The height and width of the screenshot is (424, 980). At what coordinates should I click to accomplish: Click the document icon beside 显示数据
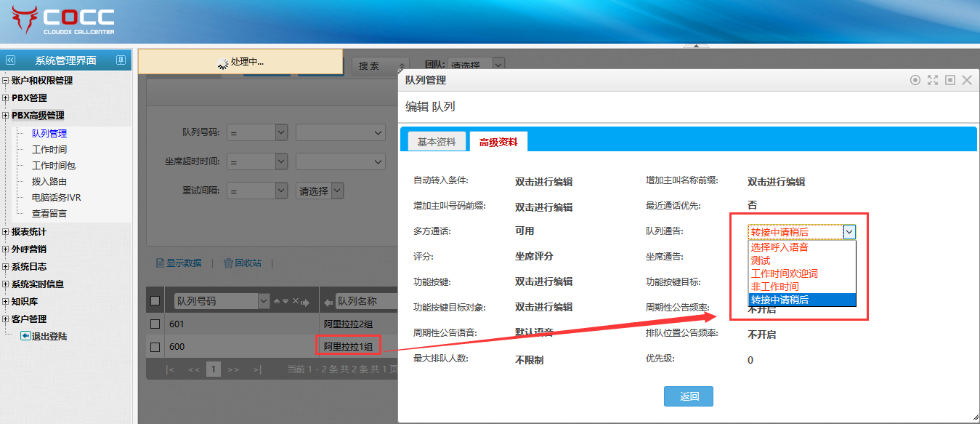(161, 263)
